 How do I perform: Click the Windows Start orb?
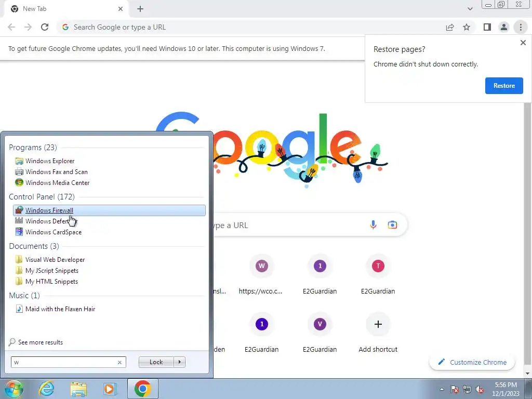tap(14, 389)
